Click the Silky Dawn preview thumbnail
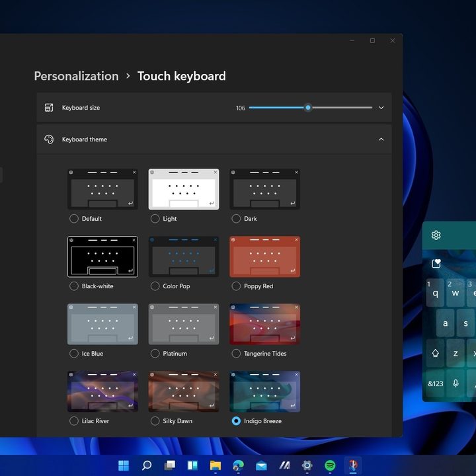The width and height of the screenshot is (476, 476). [x=184, y=391]
